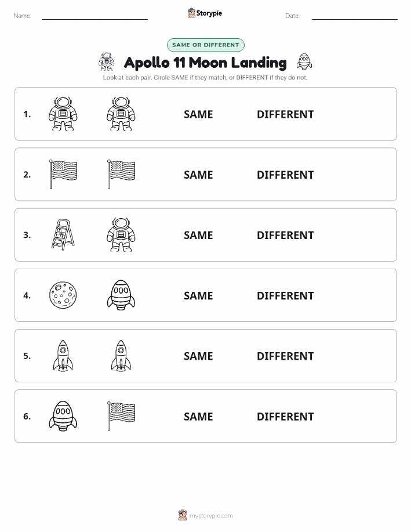This screenshot has width=411, height=532.
Task: Click the flag icon in row 6
Action: coord(121,416)
